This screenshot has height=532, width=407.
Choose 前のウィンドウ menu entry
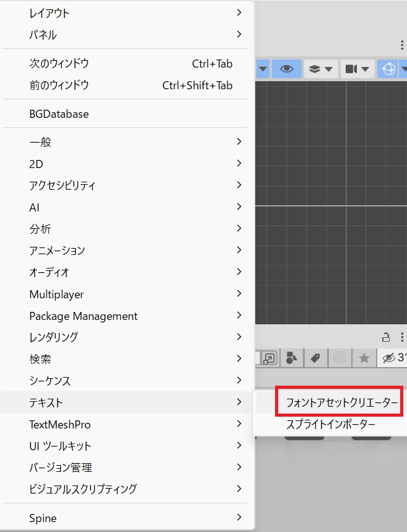coord(125,85)
